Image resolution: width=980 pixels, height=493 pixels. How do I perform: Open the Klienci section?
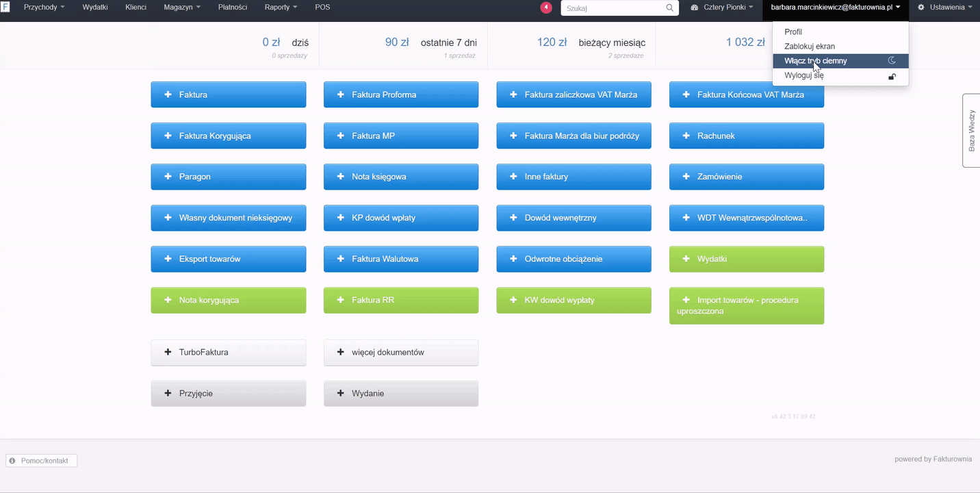(136, 8)
